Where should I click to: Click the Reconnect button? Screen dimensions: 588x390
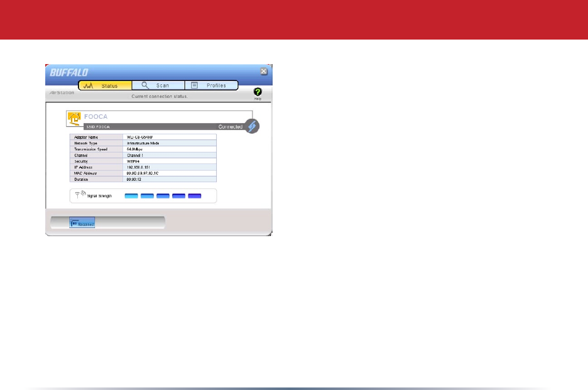(82, 223)
